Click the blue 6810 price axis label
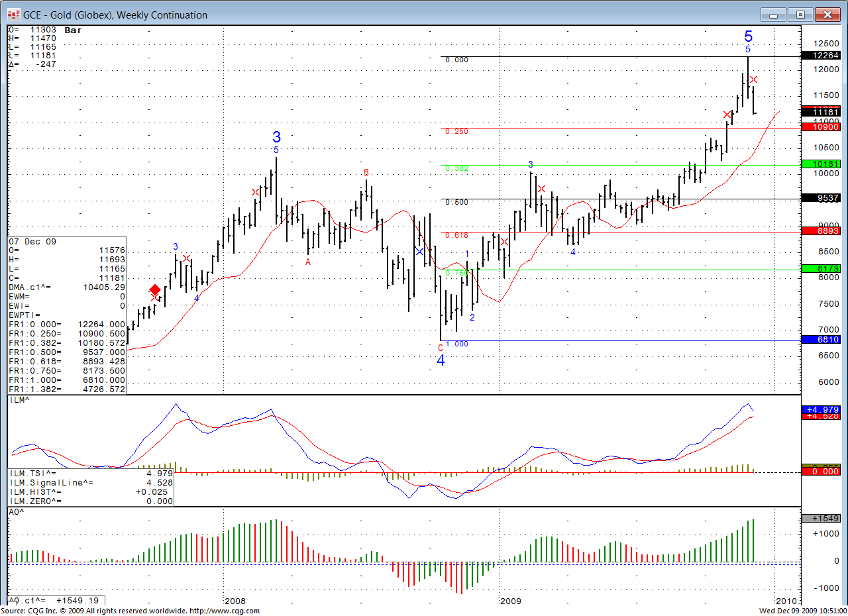 (821, 340)
